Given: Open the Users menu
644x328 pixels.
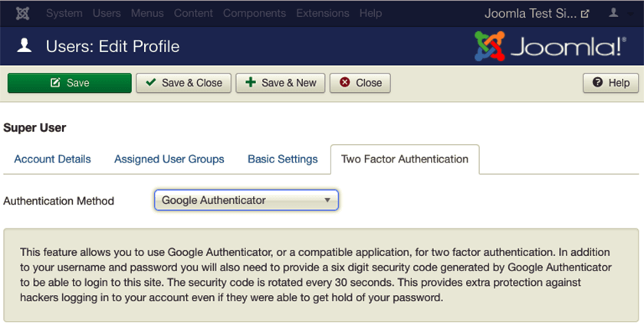Looking at the screenshot, I should click(x=107, y=13).
